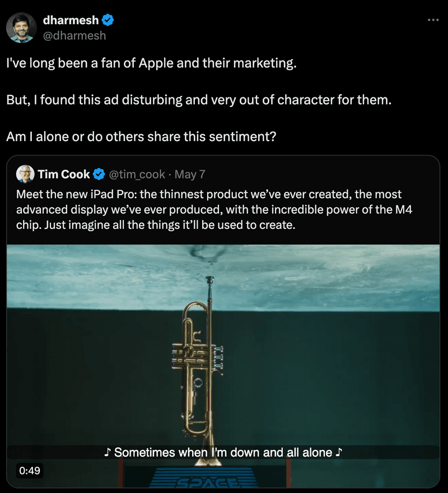This screenshot has height=493, width=448.
Task: Click Tim Cook's verified checkmark
Action: tap(99, 174)
